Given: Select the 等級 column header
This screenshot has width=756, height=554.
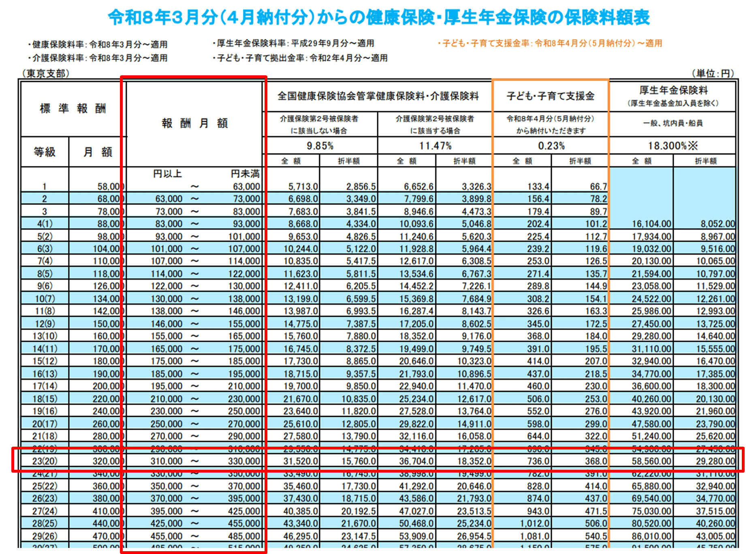Looking at the screenshot, I should [45, 152].
